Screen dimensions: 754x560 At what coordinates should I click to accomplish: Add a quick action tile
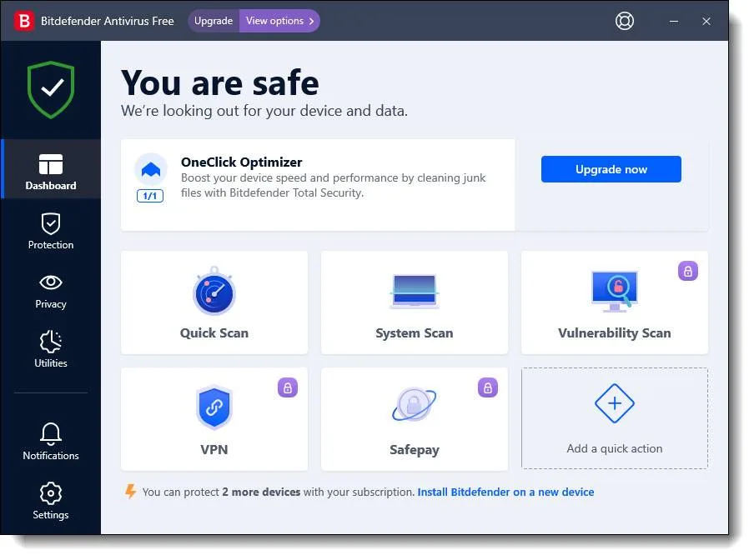pyautogui.click(x=614, y=418)
